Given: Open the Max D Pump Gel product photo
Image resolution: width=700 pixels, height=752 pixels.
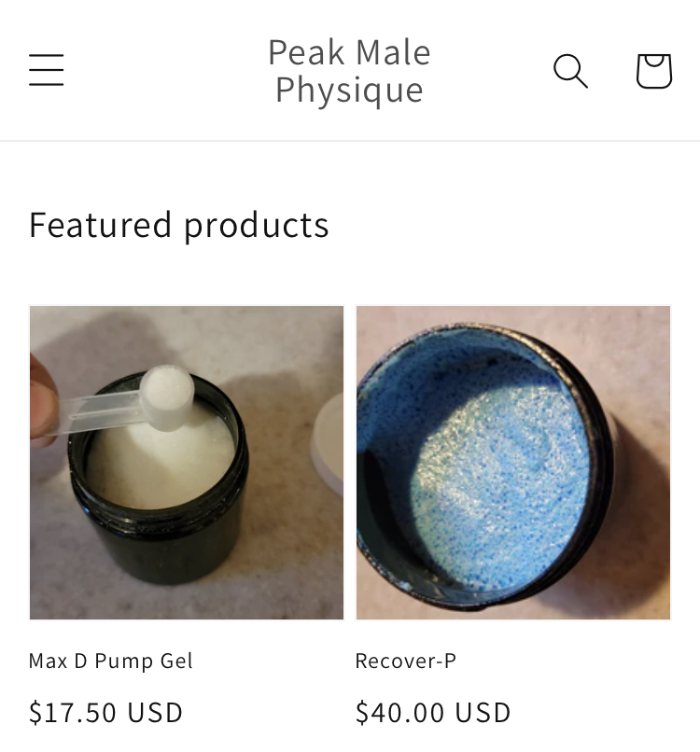Looking at the screenshot, I should [x=187, y=463].
